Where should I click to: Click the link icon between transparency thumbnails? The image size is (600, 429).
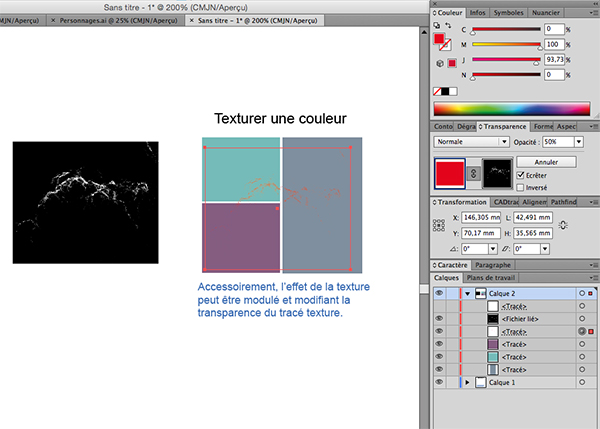tap(474, 175)
